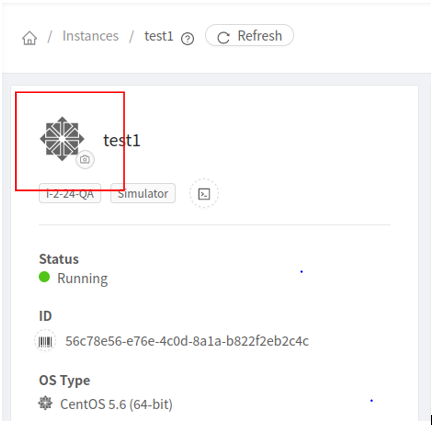The height and width of the screenshot is (425, 432).
Task: Click the test1 breadcrumb item
Action: [x=159, y=36]
